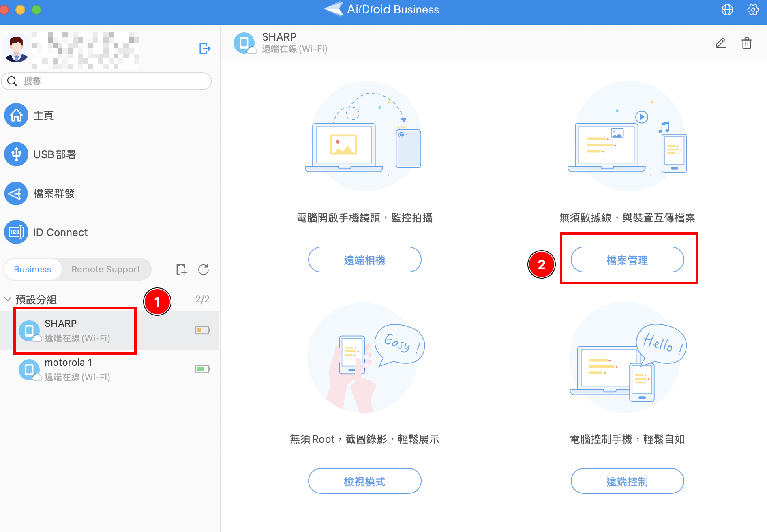
Task: Click the 檢視模式 button
Action: click(364, 481)
